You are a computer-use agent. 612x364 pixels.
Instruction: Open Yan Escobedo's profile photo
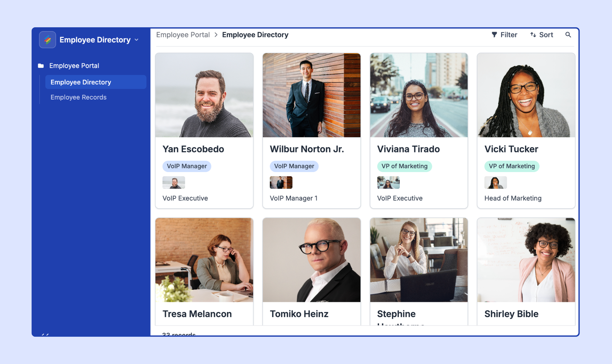click(204, 95)
